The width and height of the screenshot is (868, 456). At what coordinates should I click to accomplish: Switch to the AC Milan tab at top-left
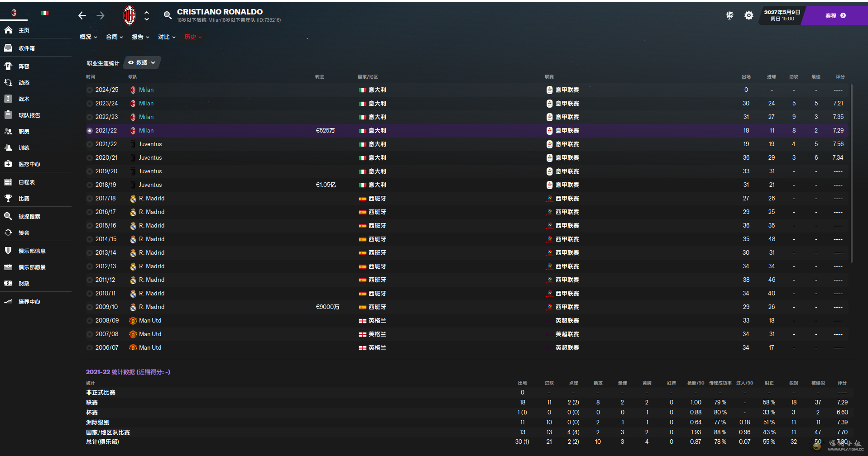14,13
